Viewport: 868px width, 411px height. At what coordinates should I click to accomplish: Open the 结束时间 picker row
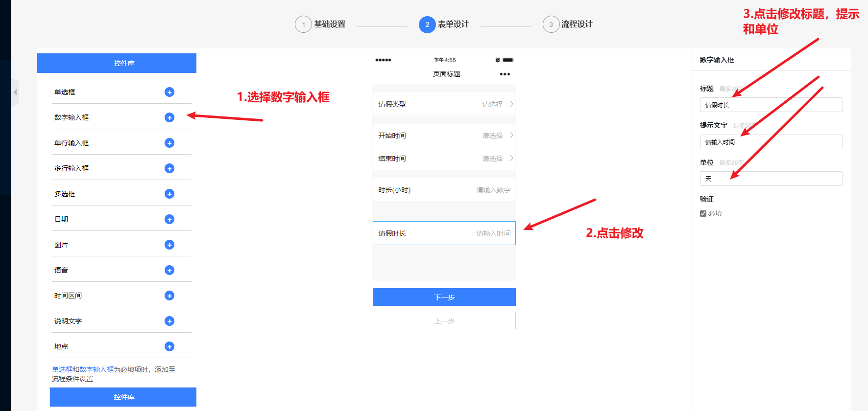[x=444, y=159]
